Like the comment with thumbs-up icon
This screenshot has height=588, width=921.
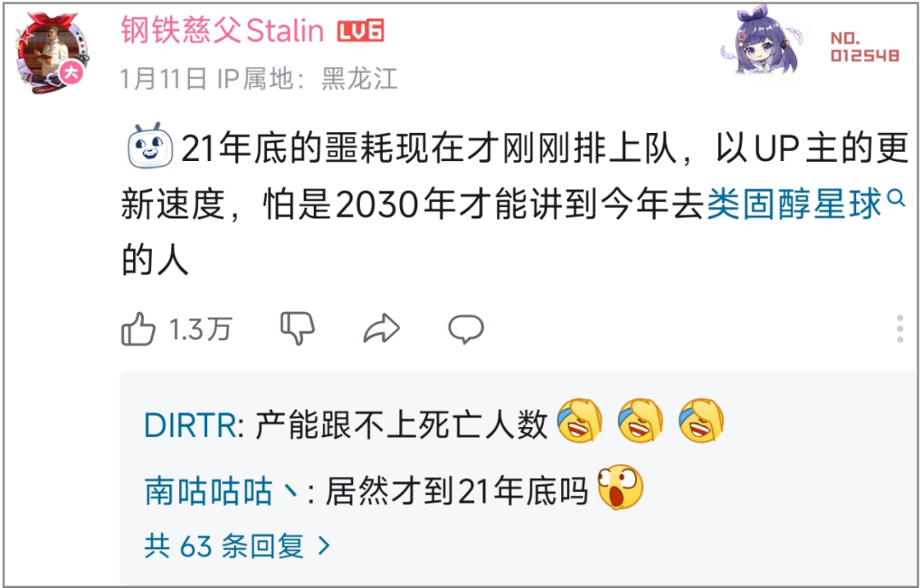tap(138, 329)
